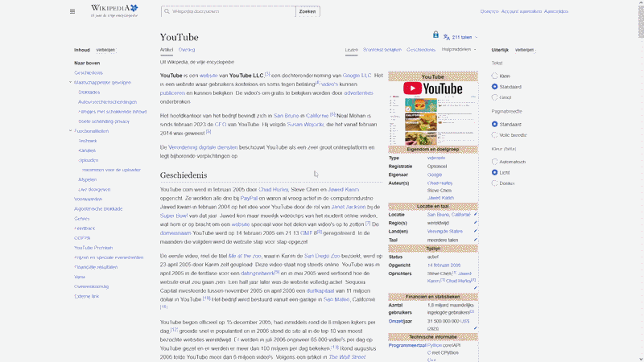The image size is (644, 362).
Task: Open the Geschiedenis history tab
Action: point(421,50)
